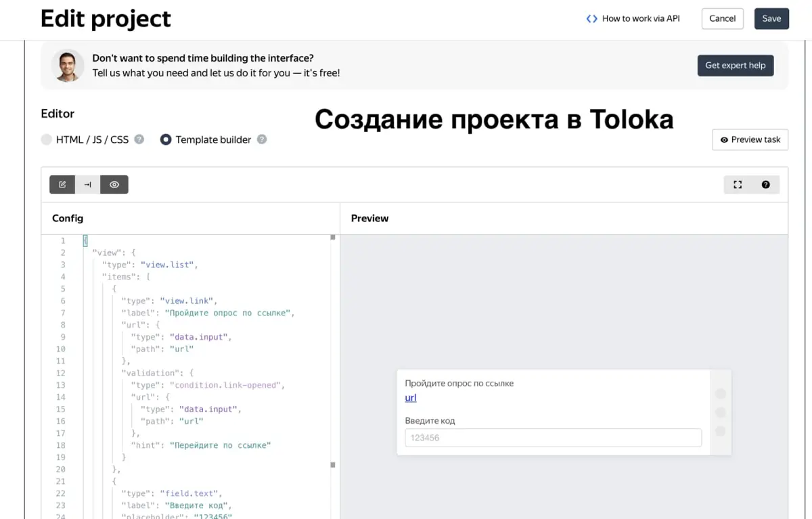Click the "view.list" value on line 3

coord(168,265)
